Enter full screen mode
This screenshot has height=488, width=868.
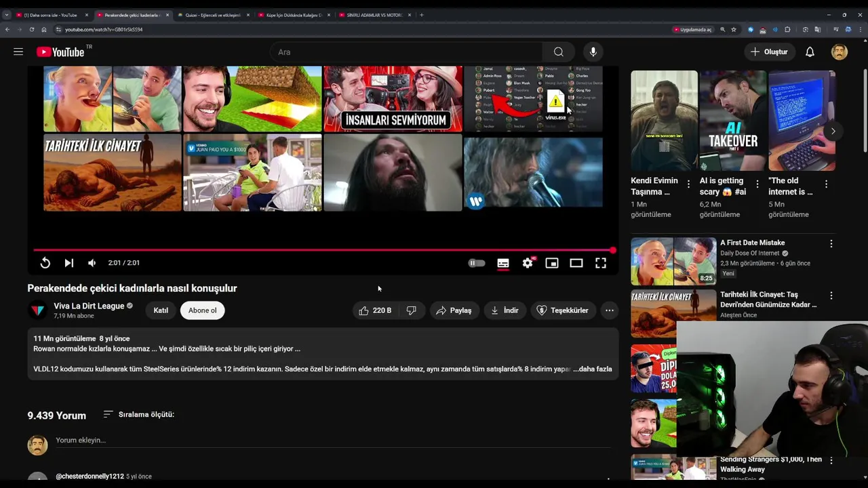click(x=601, y=263)
